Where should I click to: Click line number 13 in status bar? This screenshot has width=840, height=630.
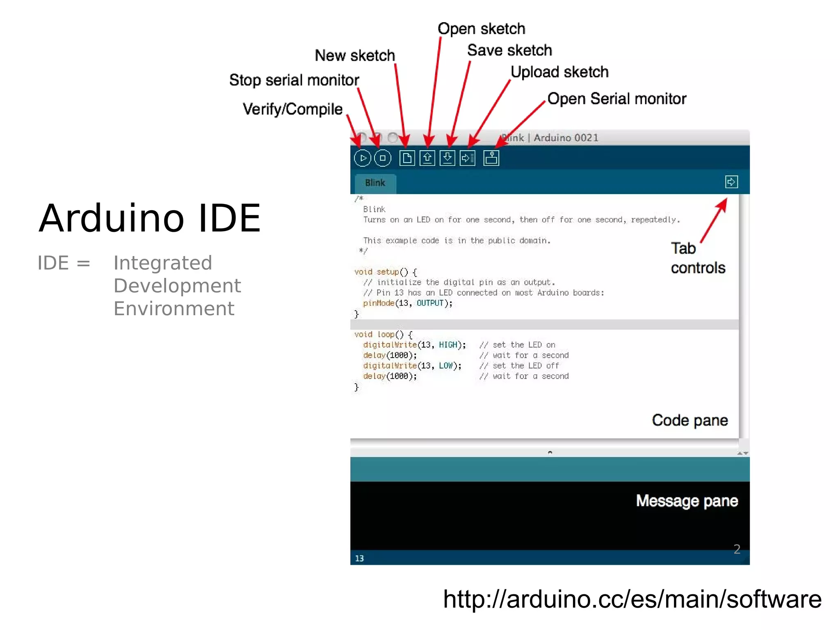(x=359, y=558)
